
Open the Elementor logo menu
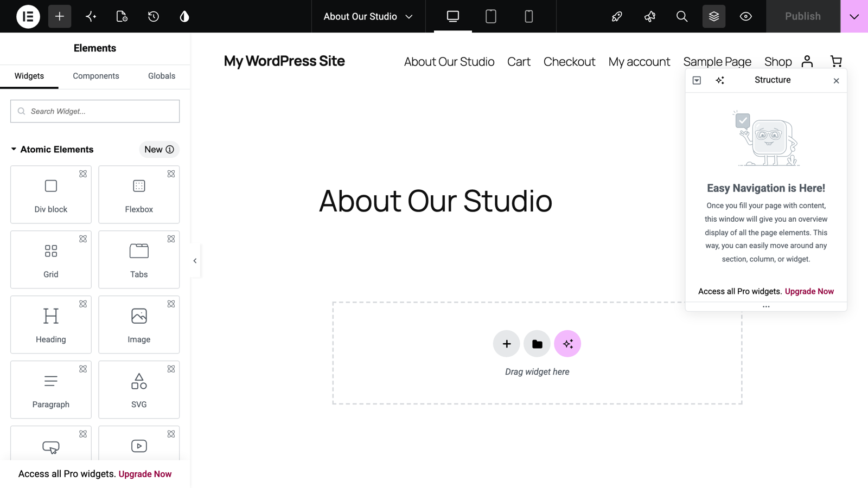[x=28, y=16]
